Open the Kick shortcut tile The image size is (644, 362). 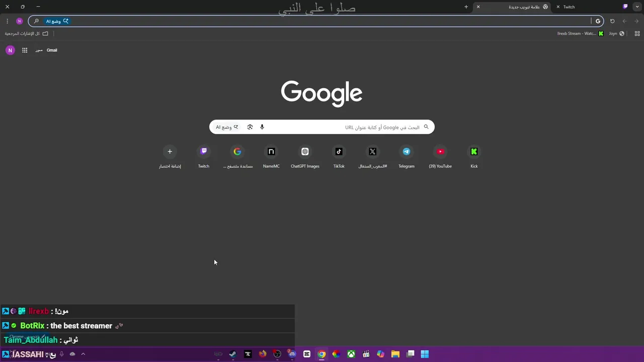point(474,157)
